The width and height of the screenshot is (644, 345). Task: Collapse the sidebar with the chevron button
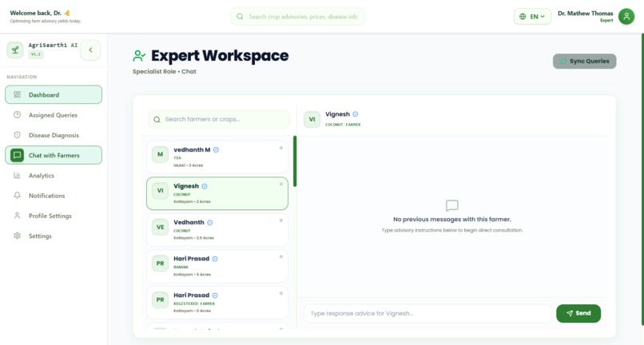[x=90, y=50]
